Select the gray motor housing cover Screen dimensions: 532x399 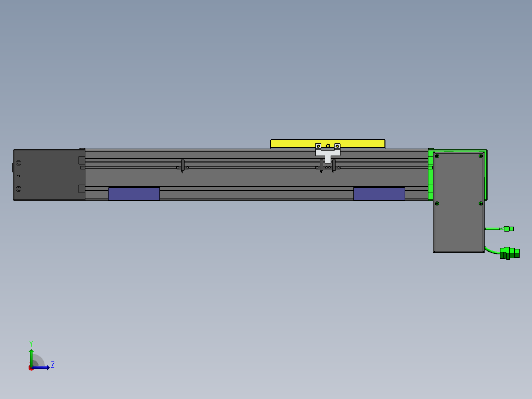pyautogui.click(x=459, y=202)
